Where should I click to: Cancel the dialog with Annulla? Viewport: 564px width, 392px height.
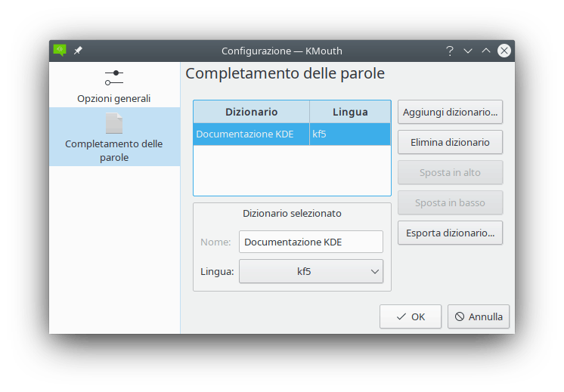pos(479,316)
